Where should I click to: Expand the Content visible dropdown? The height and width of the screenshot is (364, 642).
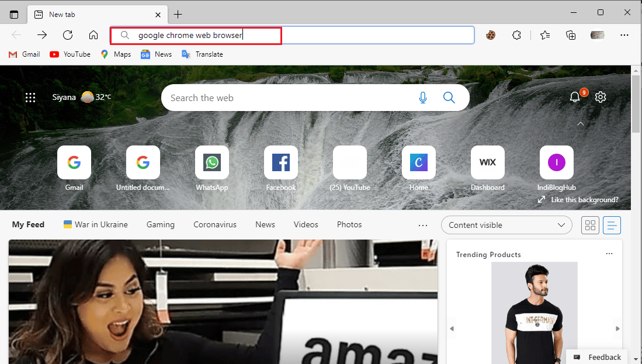click(x=506, y=225)
